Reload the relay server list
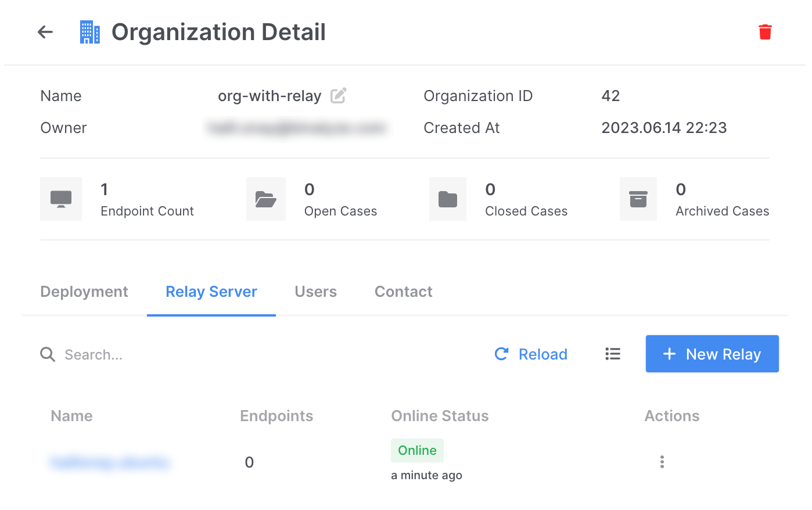Image resolution: width=812 pixels, height=510 pixels. [531, 354]
